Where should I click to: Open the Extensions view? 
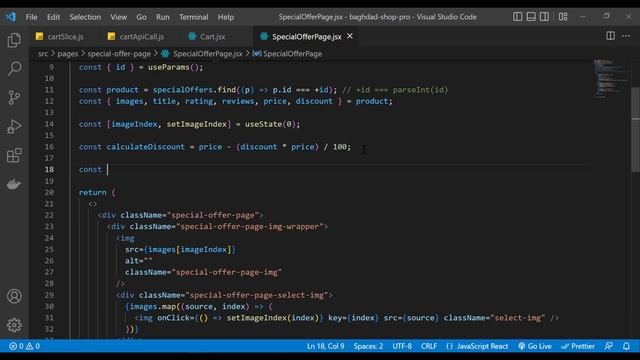pos(14,156)
